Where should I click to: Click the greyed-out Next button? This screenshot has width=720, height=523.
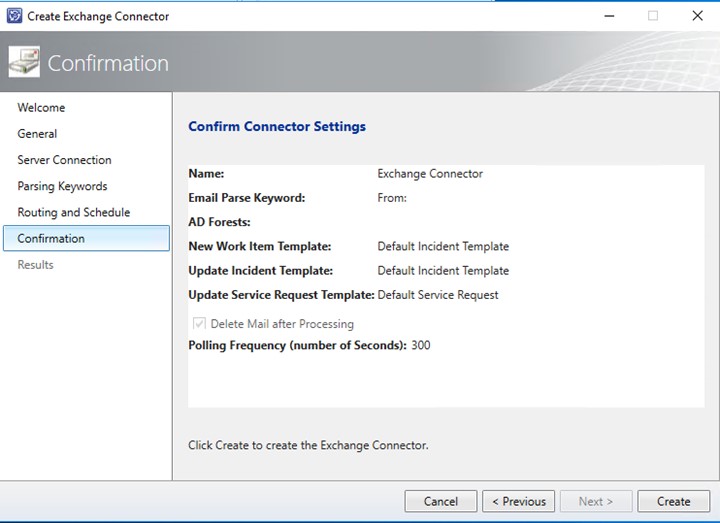pyautogui.click(x=596, y=501)
